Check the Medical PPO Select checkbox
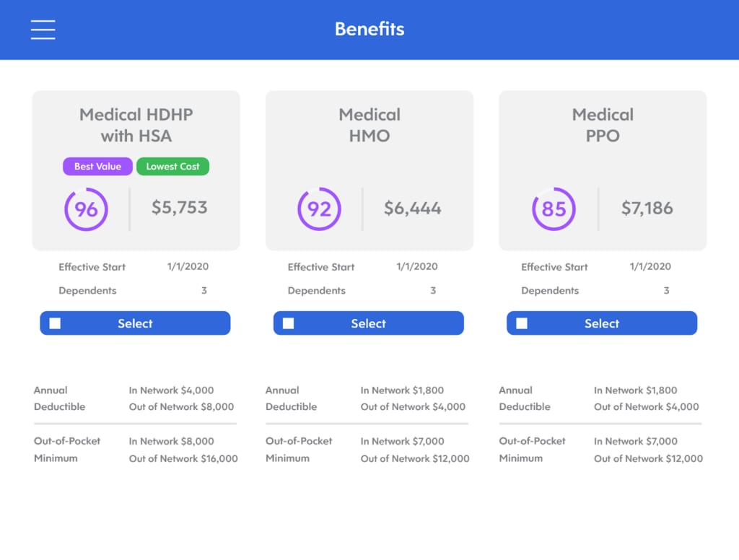 522,323
